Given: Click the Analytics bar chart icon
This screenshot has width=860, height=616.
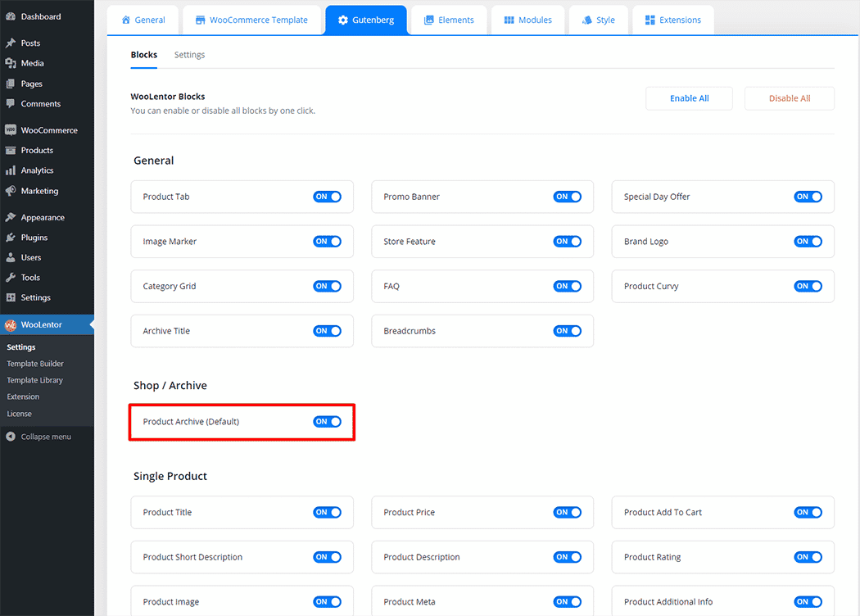Looking at the screenshot, I should click(x=11, y=170).
